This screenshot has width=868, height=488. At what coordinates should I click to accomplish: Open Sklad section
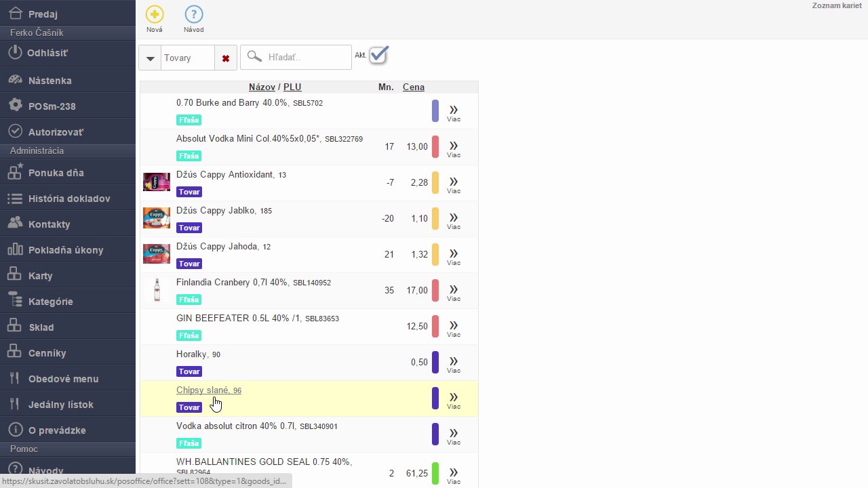(68, 327)
